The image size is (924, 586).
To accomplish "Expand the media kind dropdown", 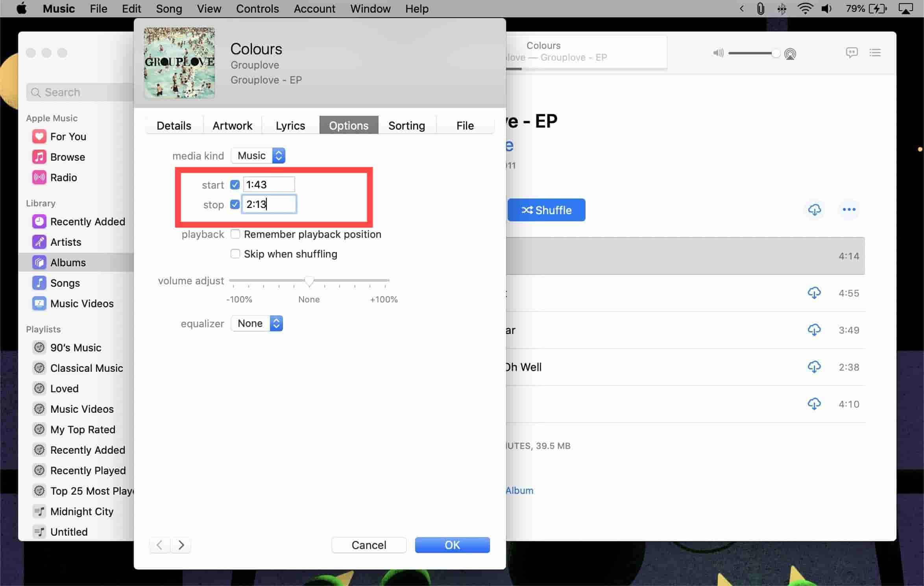I will [x=278, y=156].
